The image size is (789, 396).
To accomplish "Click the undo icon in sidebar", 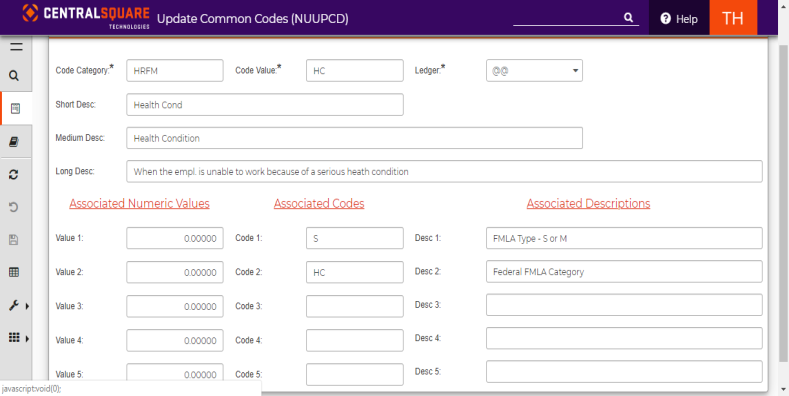I will (x=14, y=207).
